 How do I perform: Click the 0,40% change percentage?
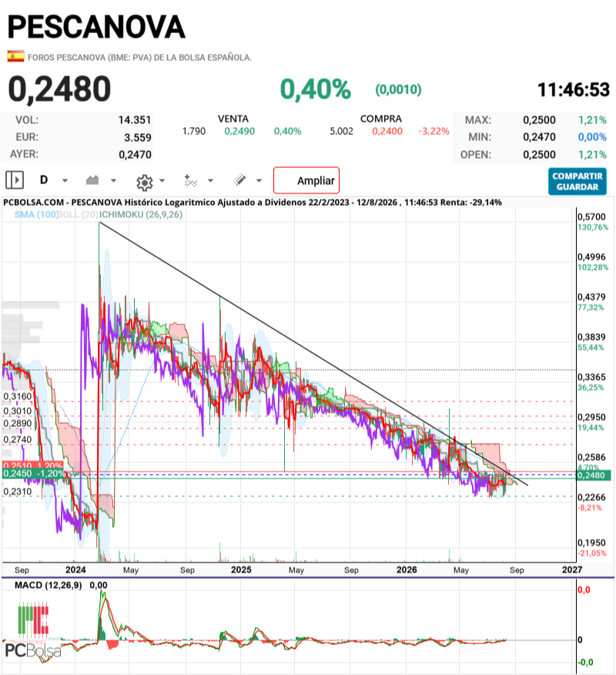click(x=315, y=89)
